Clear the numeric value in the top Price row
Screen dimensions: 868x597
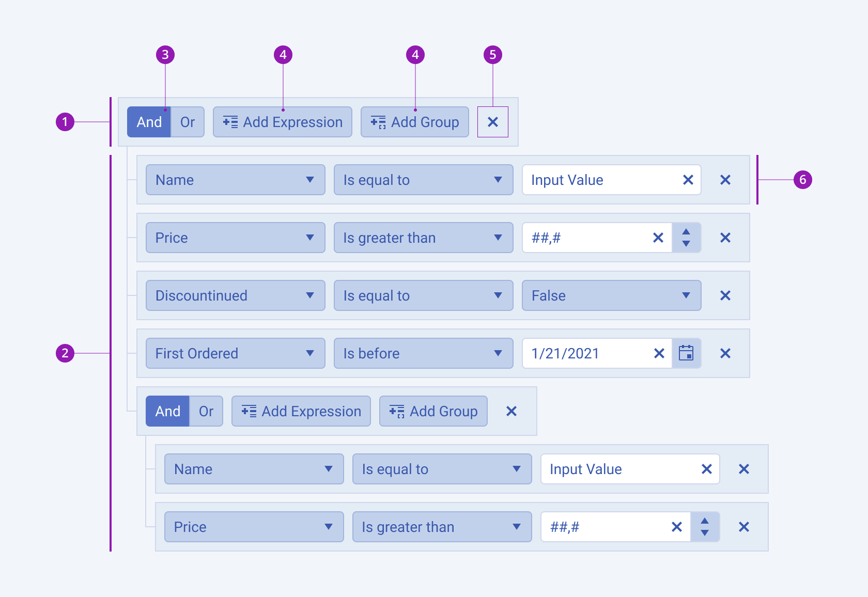[x=658, y=238]
